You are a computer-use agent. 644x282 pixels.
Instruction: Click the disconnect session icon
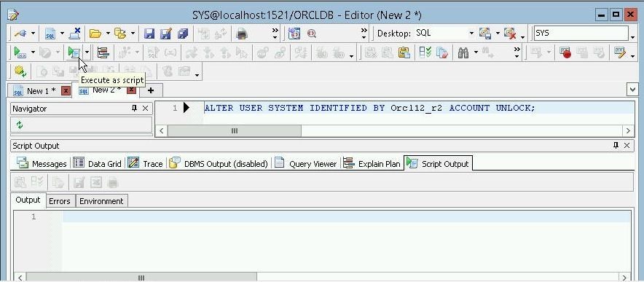pyautogui.click(x=75, y=34)
